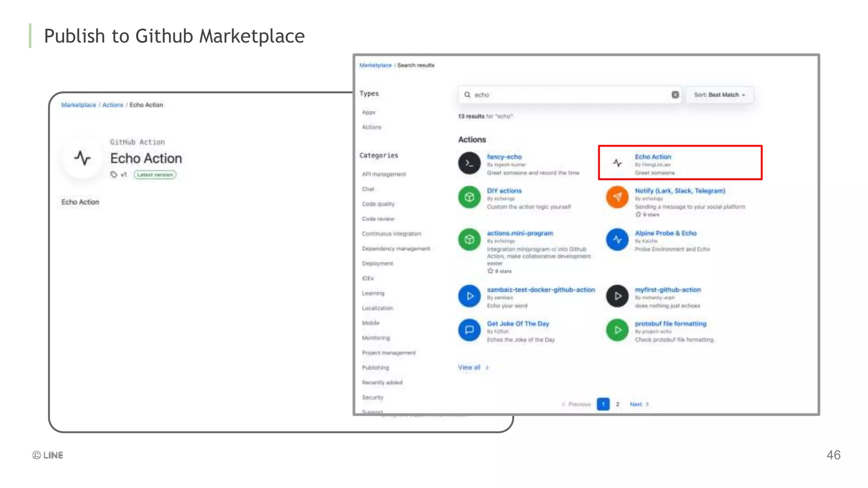
Task: Open the Sort: Best Match dropdown
Action: coord(719,95)
